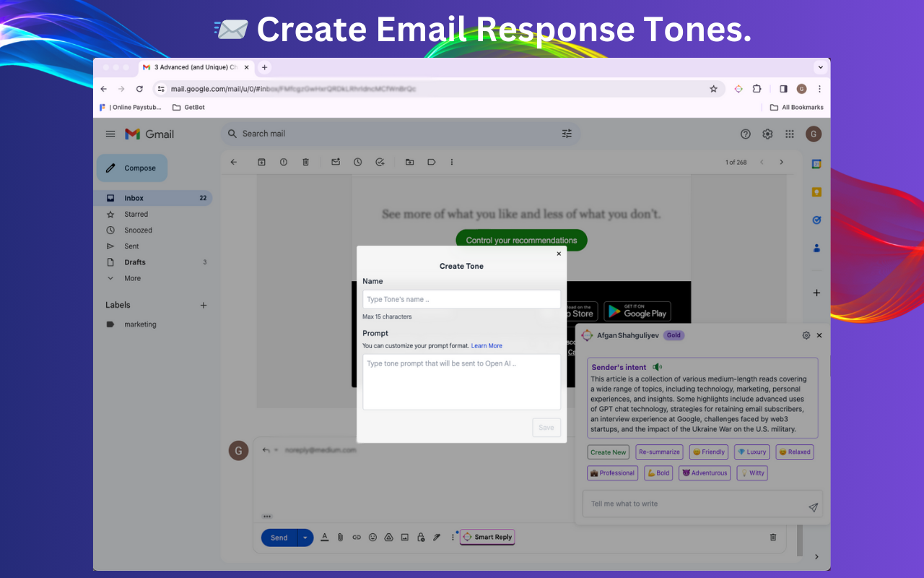
Task: Open Google Calendar side panel
Action: coord(816,164)
